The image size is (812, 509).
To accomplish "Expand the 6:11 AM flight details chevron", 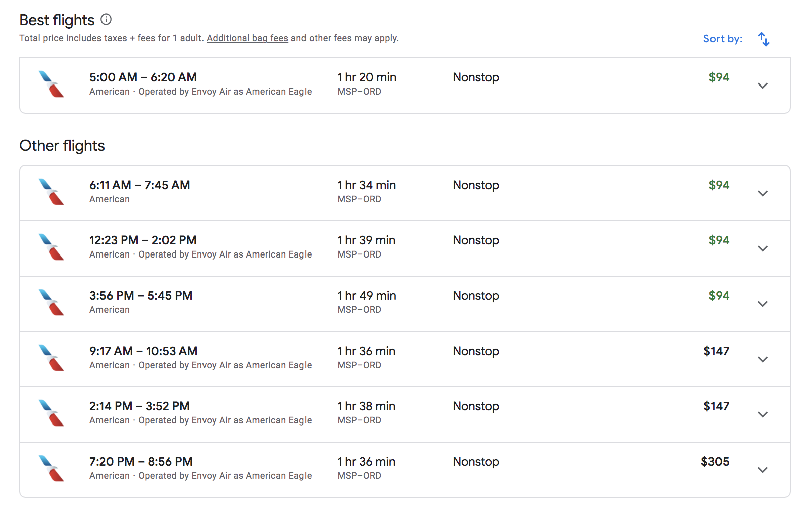I will (x=762, y=193).
